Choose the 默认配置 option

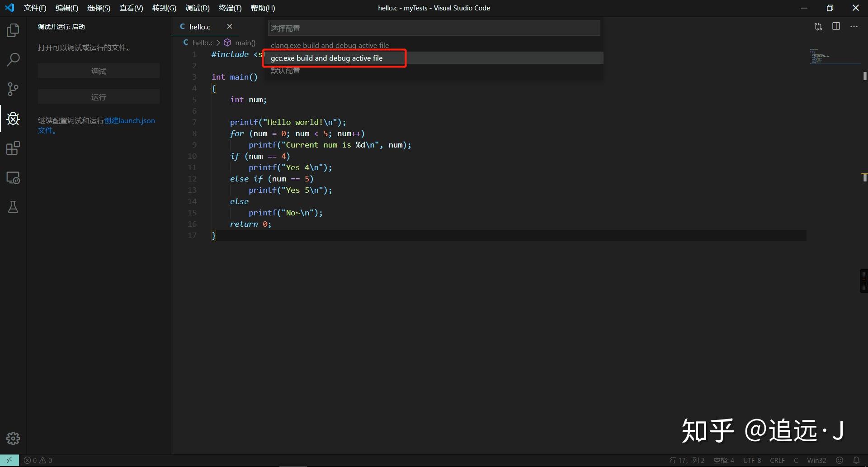coord(285,70)
